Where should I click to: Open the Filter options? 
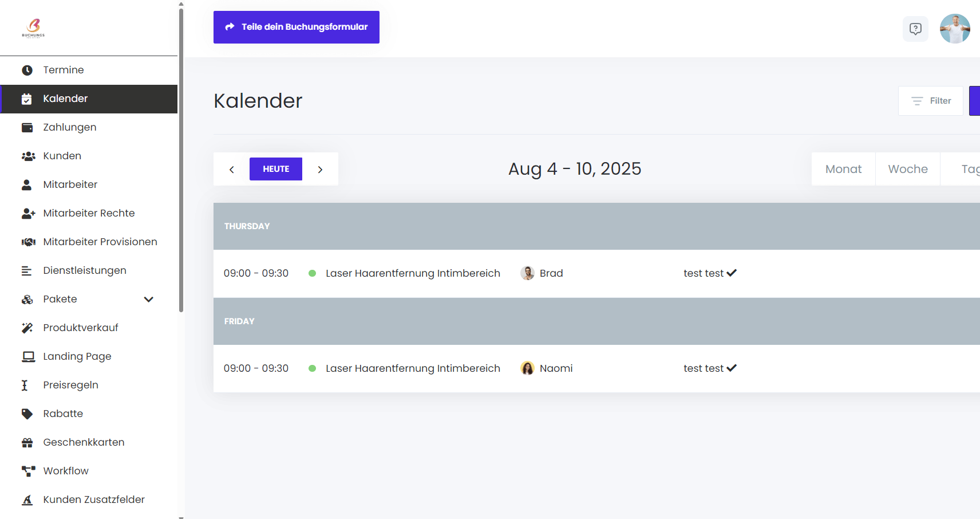[931, 101]
